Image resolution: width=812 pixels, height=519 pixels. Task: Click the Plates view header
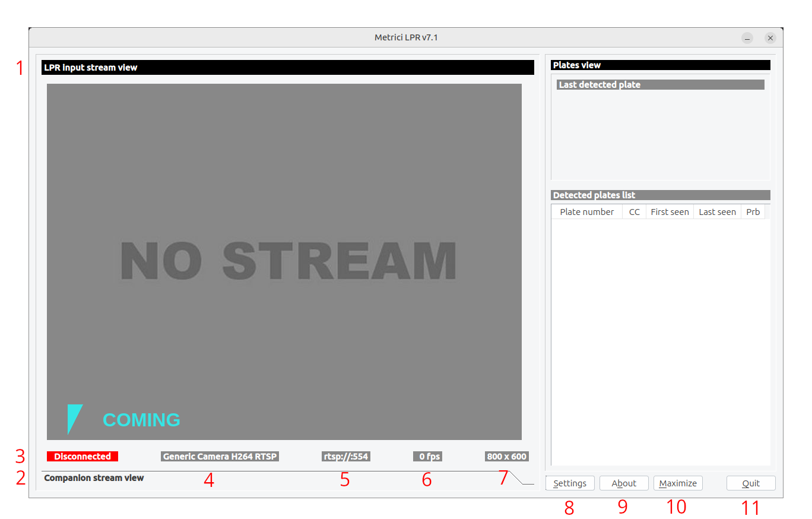(661, 65)
